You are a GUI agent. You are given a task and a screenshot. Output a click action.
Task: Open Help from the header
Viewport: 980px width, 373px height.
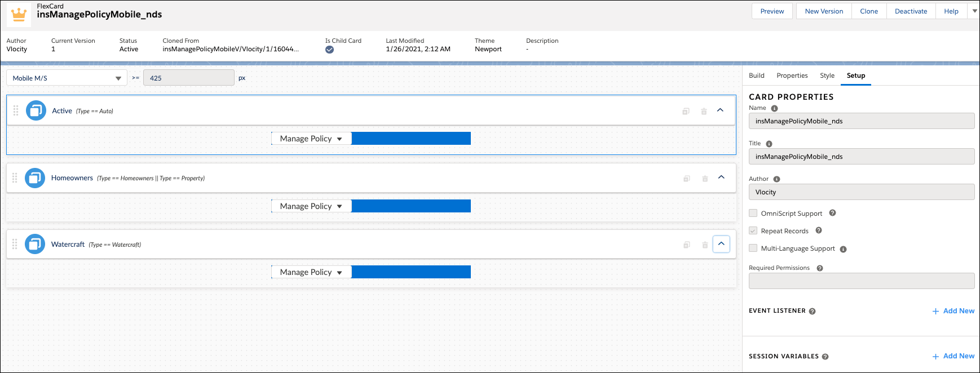click(951, 11)
